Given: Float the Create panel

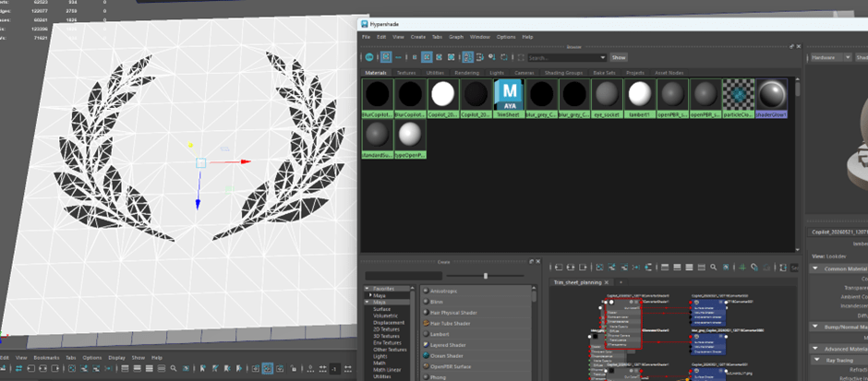Looking at the screenshot, I should click(531, 262).
